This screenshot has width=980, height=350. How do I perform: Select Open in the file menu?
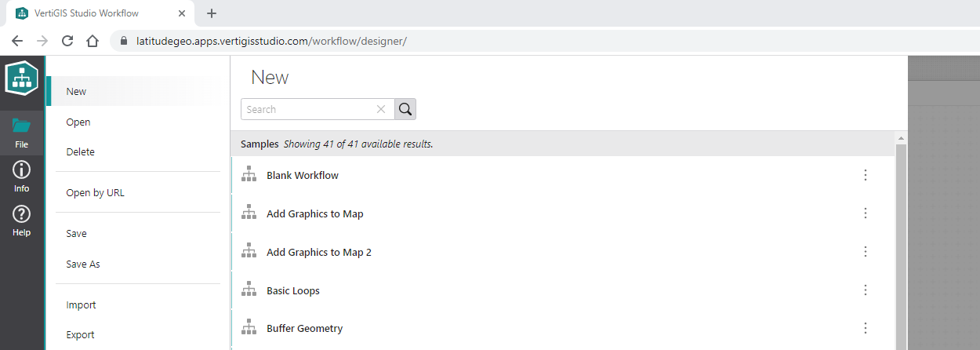(x=78, y=122)
